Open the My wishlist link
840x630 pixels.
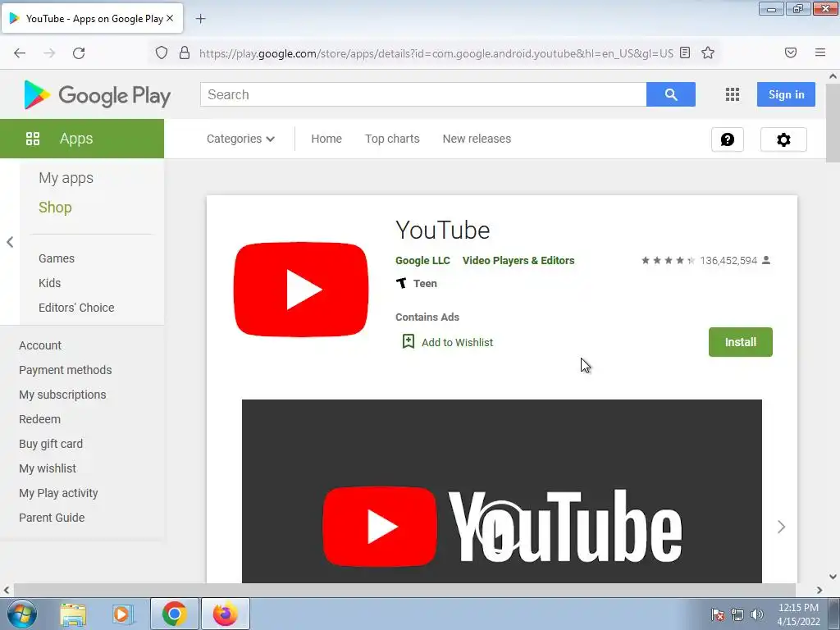[x=48, y=468]
